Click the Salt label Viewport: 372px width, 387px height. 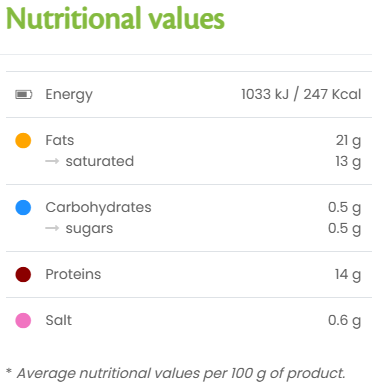pyautogui.click(x=59, y=320)
